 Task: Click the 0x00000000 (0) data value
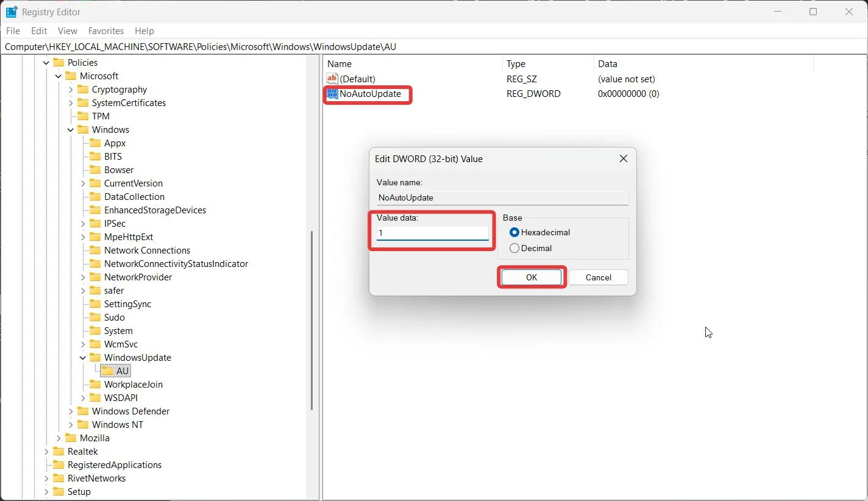[628, 94]
